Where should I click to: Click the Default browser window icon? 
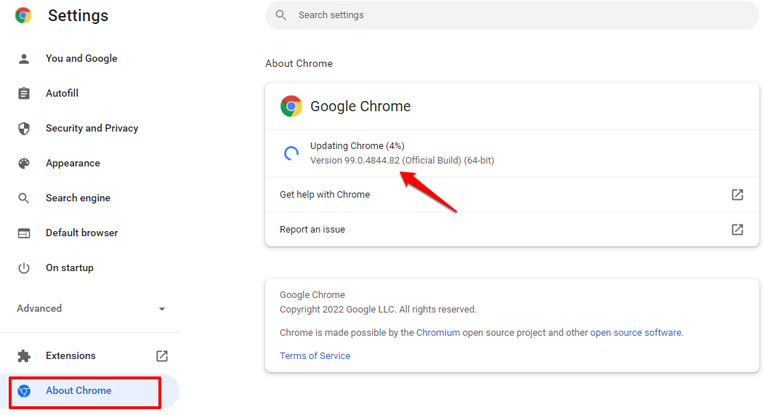pos(24,233)
